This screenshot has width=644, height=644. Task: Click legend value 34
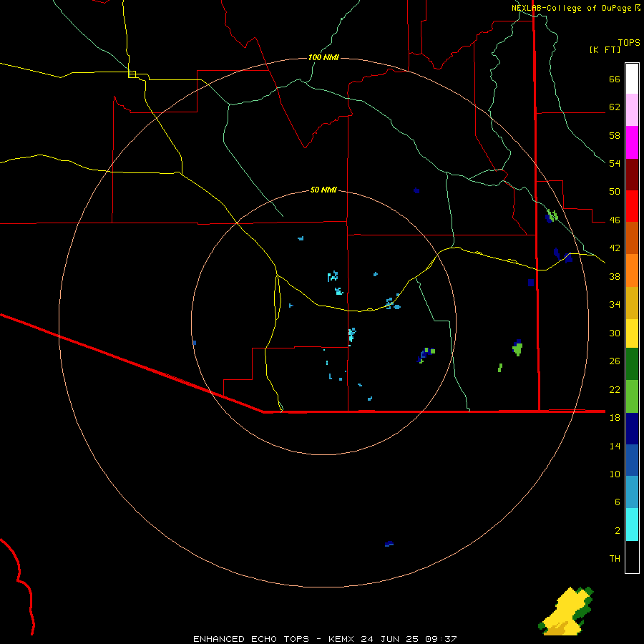(615, 304)
